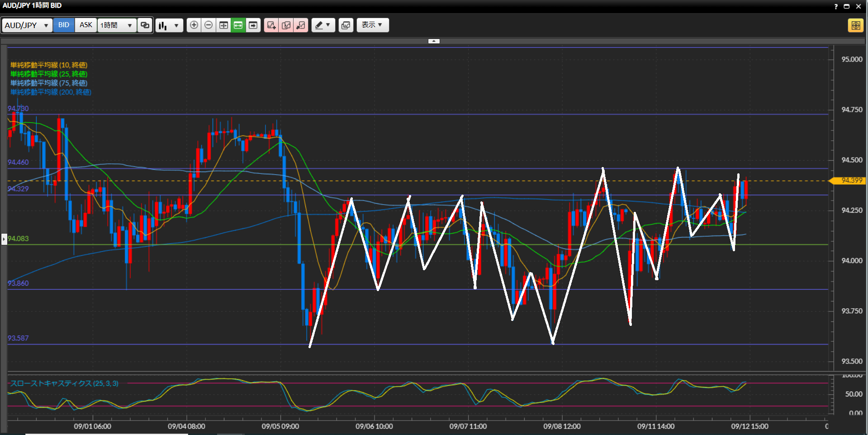The height and width of the screenshot is (435, 868).
Task: Open the 表示 display menu
Action: pyautogui.click(x=372, y=25)
